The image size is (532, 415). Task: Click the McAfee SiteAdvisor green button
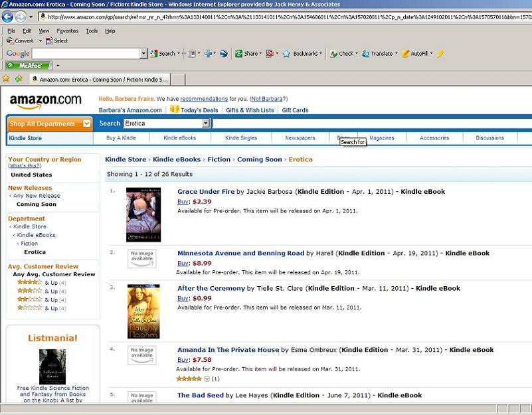(x=29, y=66)
